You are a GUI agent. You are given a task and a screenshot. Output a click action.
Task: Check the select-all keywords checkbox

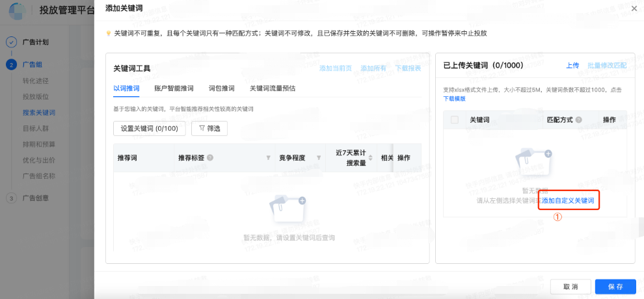pos(454,120)
